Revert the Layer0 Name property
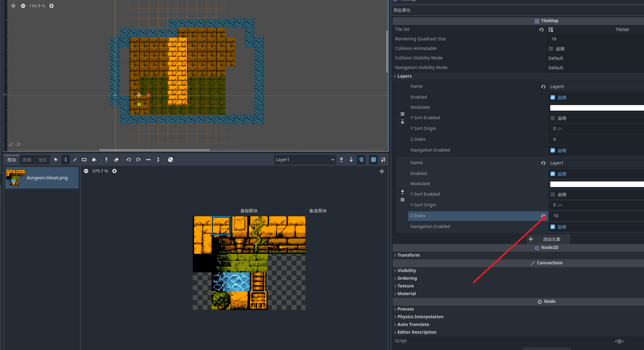Screen dimensions: 644x350 [x=543, y=87]
